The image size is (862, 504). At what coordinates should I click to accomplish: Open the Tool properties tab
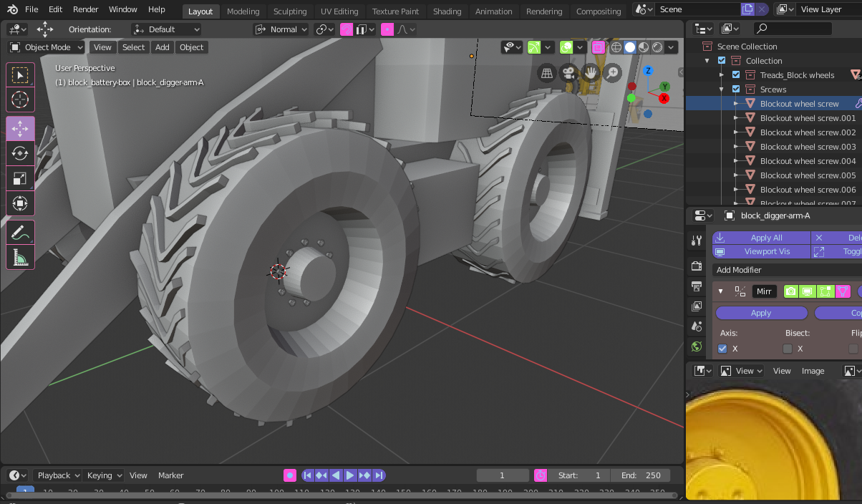pos(697,241)
